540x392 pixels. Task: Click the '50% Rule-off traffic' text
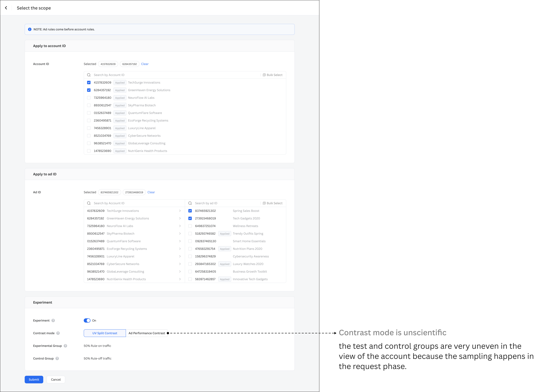tap(97, 358)
